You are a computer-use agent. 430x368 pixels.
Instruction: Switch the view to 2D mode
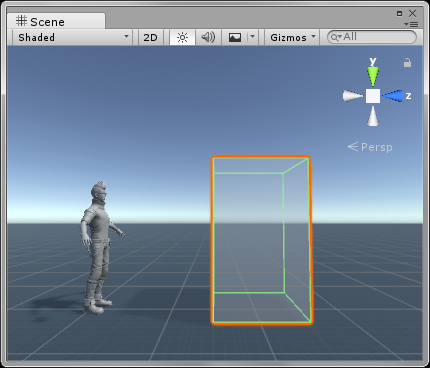[x=150, y=37]
